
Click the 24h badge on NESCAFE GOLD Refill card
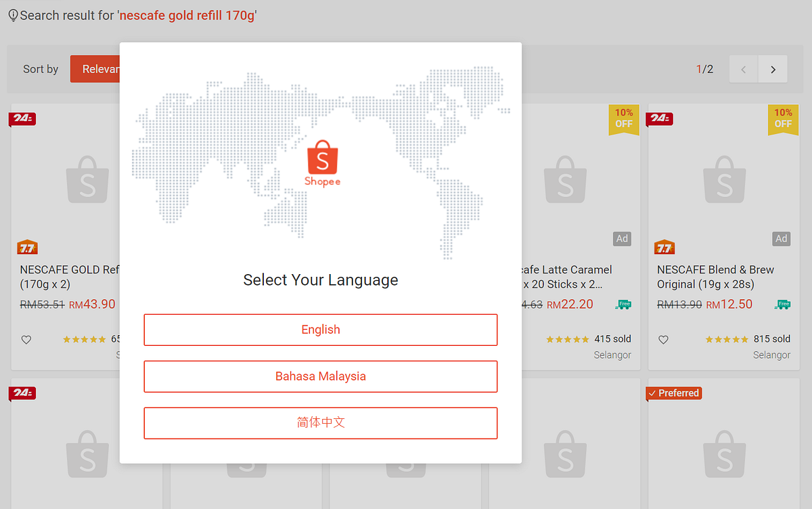pos(22,118)
